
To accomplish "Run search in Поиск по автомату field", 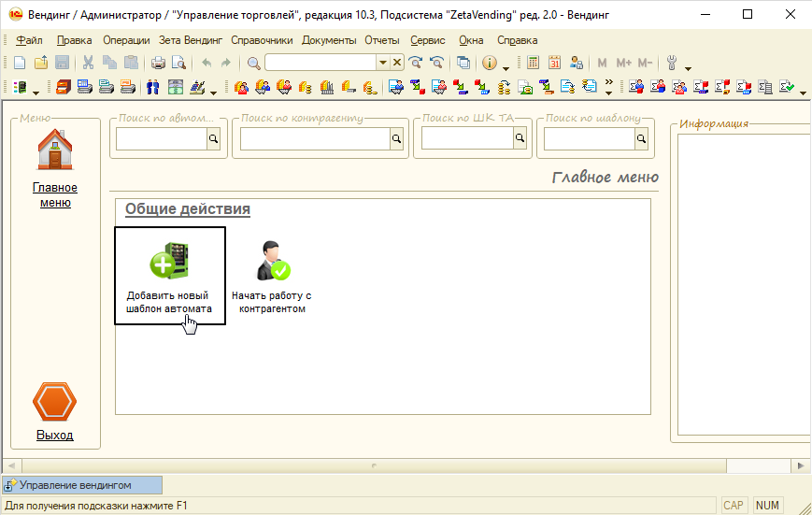I will (213, 139).
